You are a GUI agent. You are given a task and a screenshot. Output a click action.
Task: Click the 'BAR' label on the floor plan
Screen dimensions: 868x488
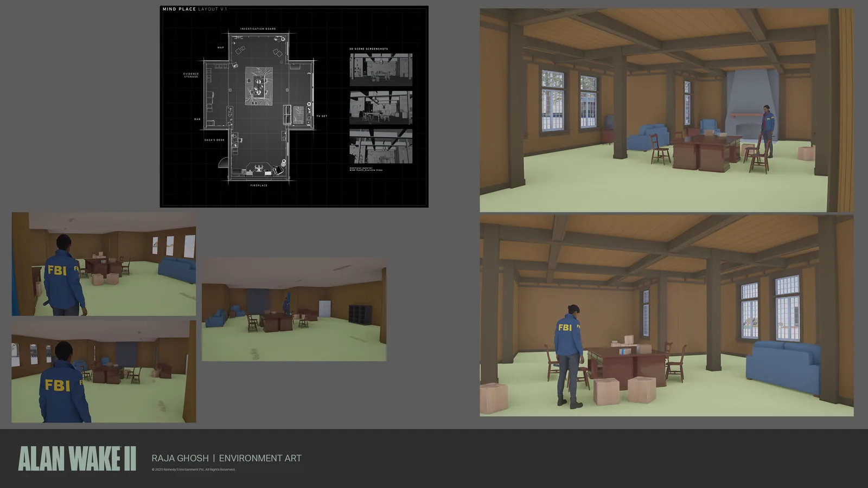(x=197, y=119)
